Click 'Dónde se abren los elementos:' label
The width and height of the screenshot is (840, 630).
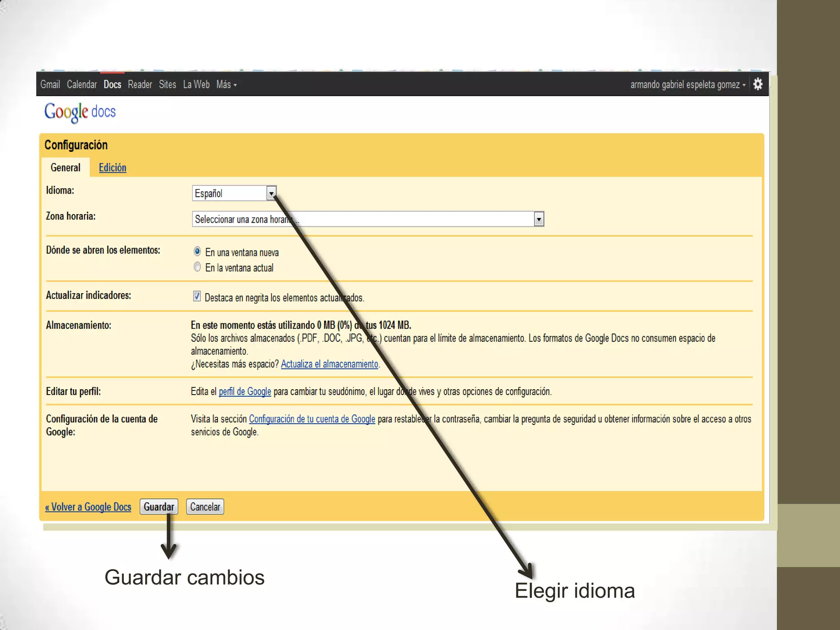(x=103, y=250)
